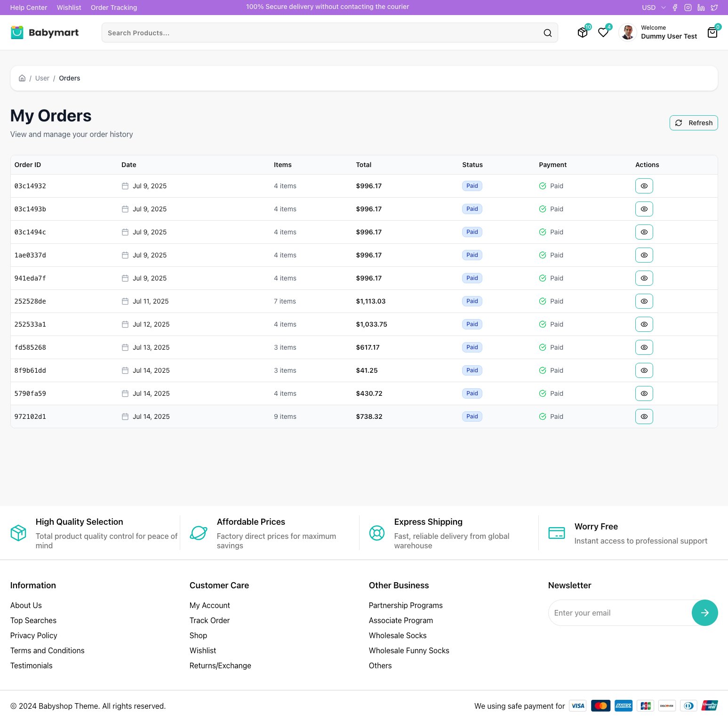The height and width of the screenshot is (721, 728).
Task: Submit newsletter with arrow button
Action: pyautogui.click(x=704, y=613)
